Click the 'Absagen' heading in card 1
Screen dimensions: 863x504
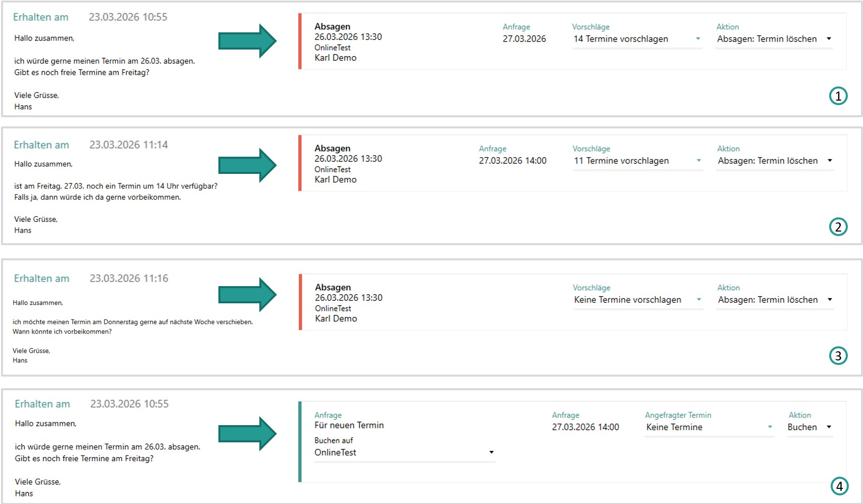coord(332,26)
